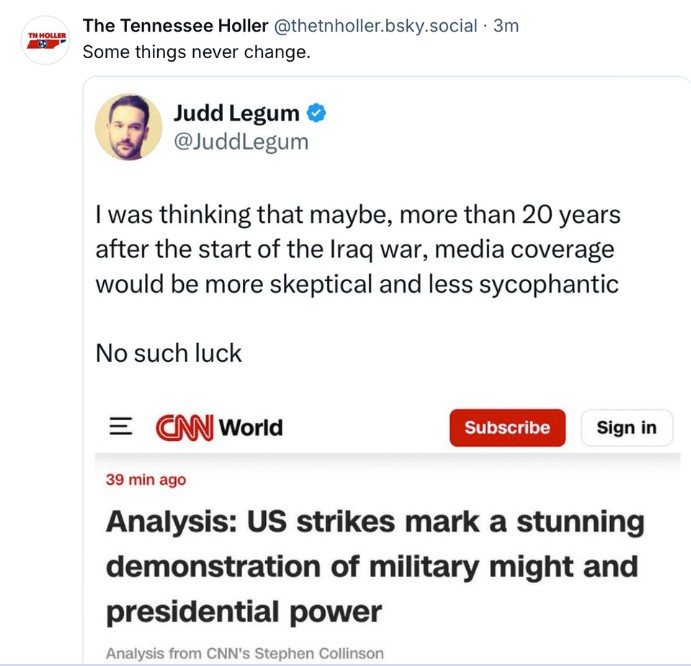Click the Stephen Collinson analysis byline
Image resolution: width=691 pixels, height=666 pixels.
click(244, 653)
